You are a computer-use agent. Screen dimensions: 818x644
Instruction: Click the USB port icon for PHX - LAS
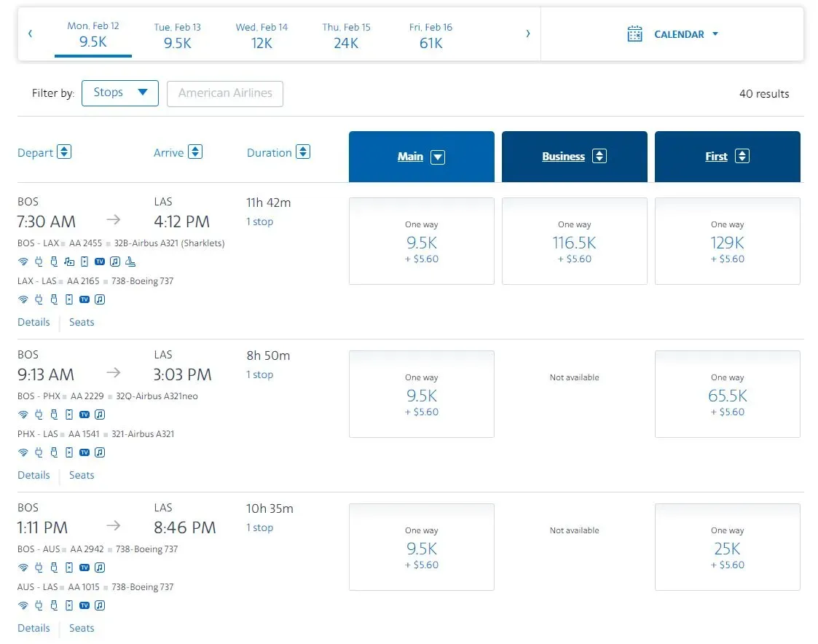point(53,452)
